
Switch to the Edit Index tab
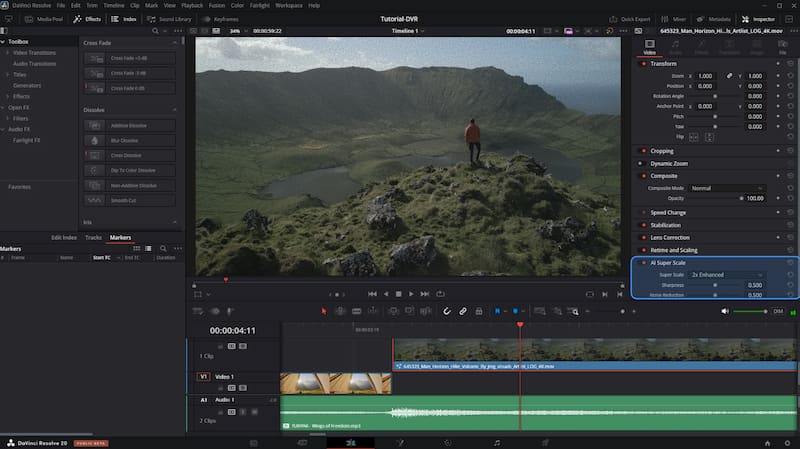64,237
